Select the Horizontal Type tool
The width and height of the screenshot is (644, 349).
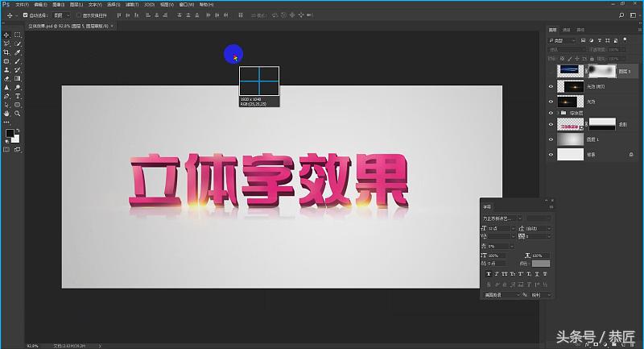(x=17, y=96)
